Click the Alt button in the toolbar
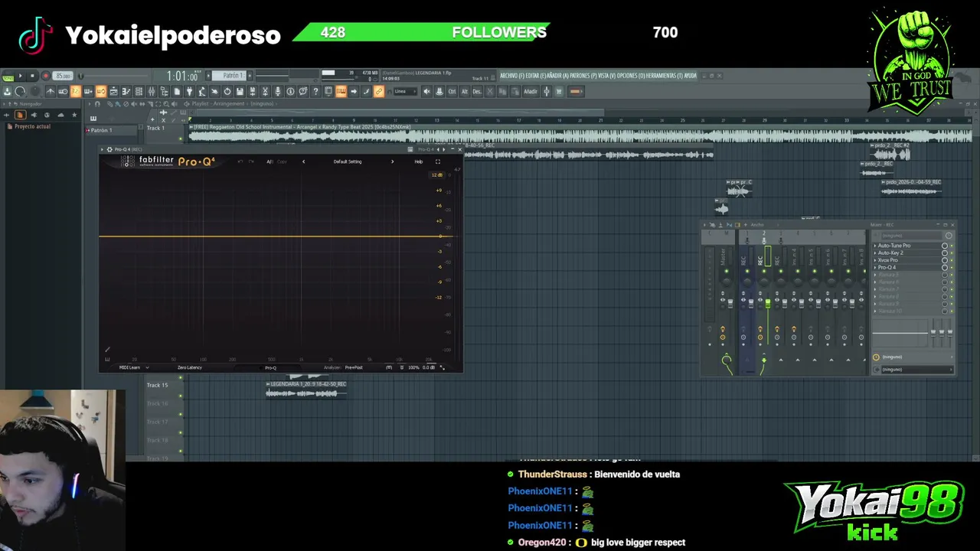Screen dimensions: 980x551 (x=464, y=91)
